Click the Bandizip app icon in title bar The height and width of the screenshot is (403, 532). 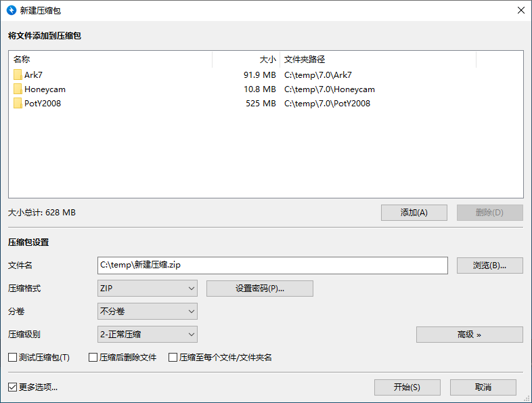pos(12,11)
